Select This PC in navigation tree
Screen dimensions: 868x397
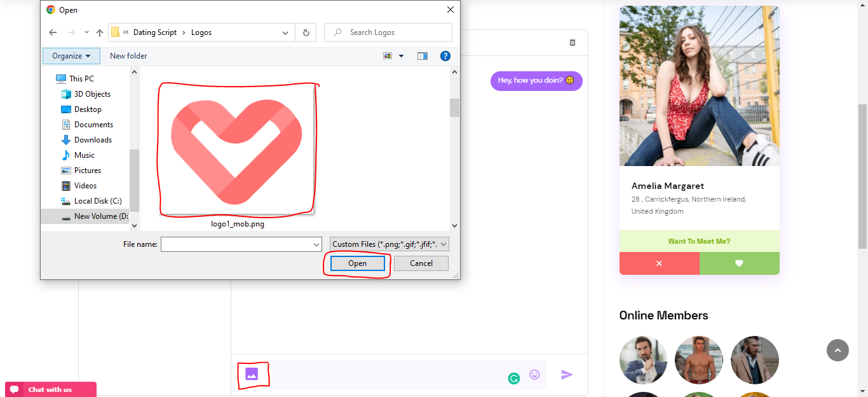point(81,79)
